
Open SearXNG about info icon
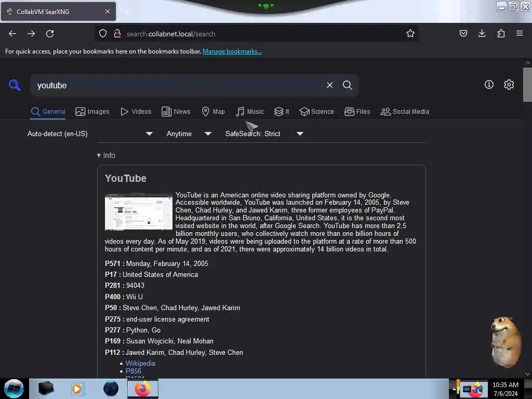(489, 85)
